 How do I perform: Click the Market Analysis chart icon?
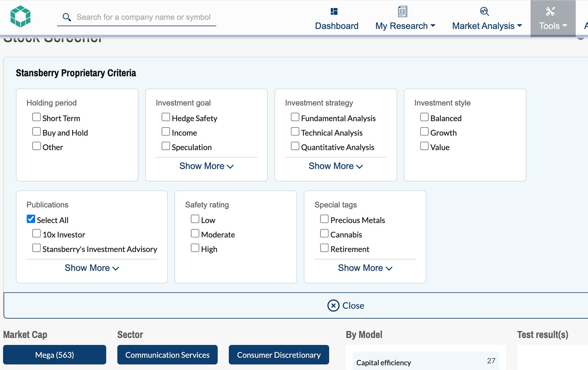(x=484, y=12)
